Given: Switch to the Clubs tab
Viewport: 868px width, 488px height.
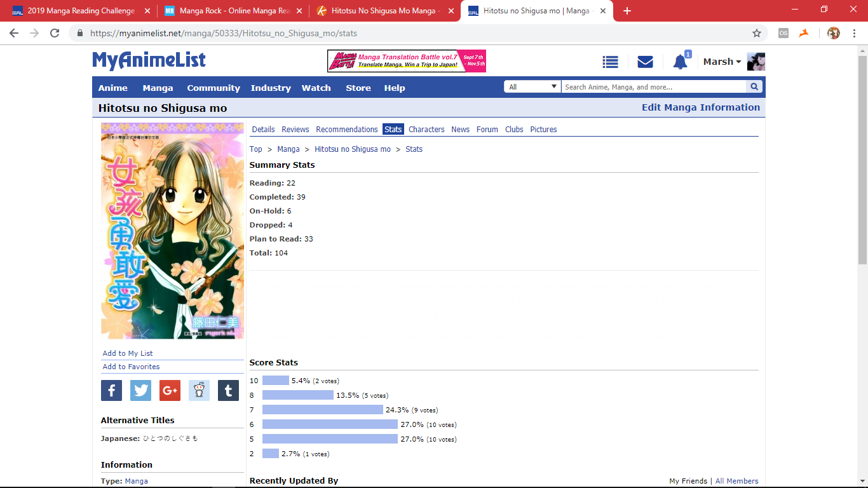Looking at the screenshot, I should point(514,129).
